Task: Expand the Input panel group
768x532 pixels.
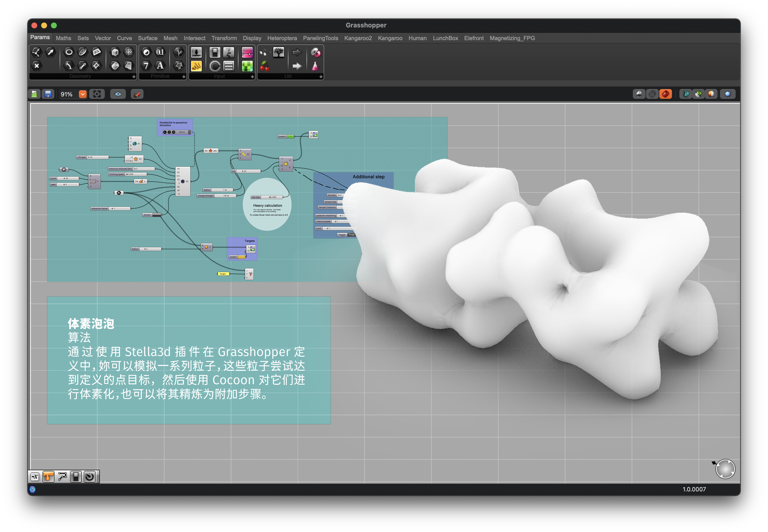Action: 252,77
